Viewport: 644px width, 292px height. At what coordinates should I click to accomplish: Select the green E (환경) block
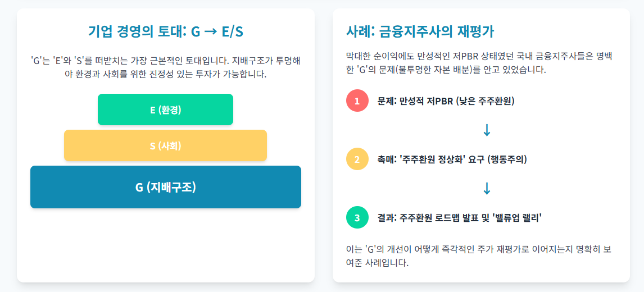point(165,109)
